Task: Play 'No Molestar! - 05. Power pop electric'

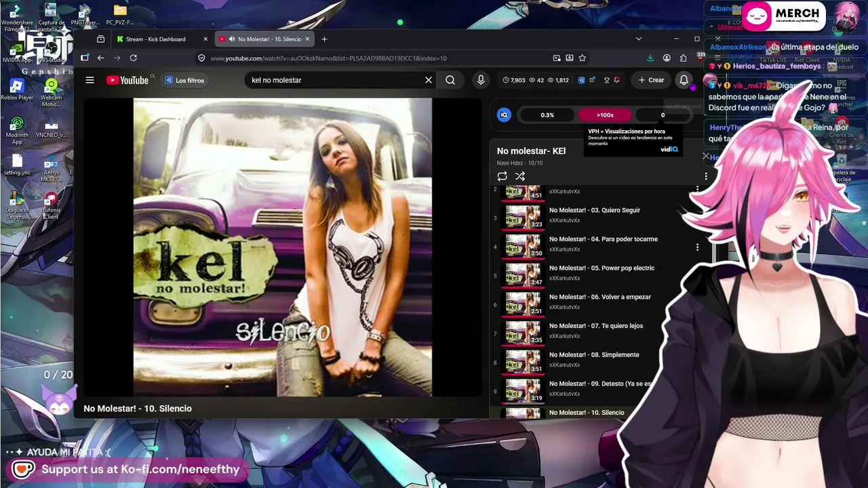Action: pyautogui.click(x=601, y=268)
